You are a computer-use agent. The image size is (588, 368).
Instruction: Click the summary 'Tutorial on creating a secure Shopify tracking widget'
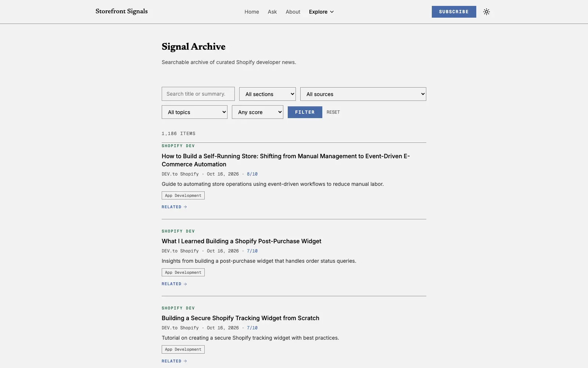250,338
